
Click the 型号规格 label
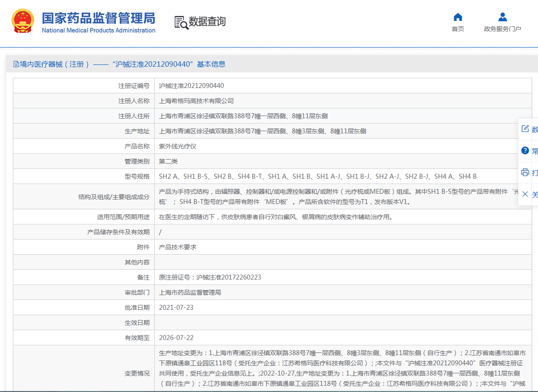137,176
